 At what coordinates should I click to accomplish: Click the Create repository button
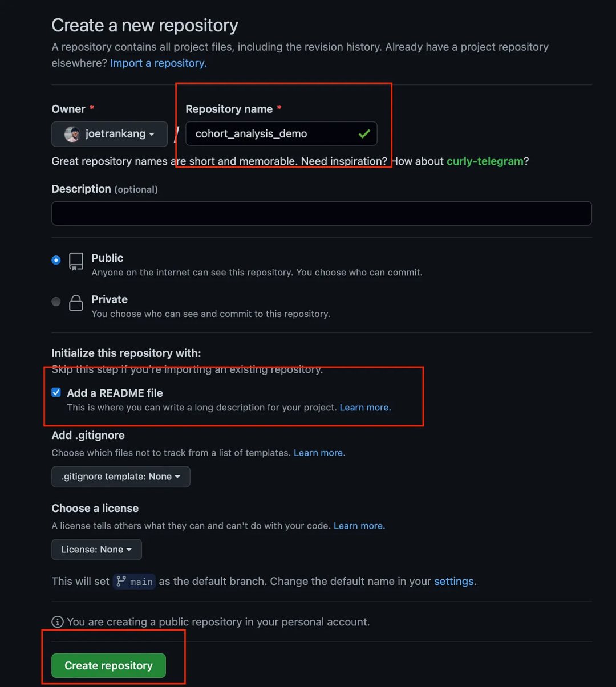click(108, 665)
